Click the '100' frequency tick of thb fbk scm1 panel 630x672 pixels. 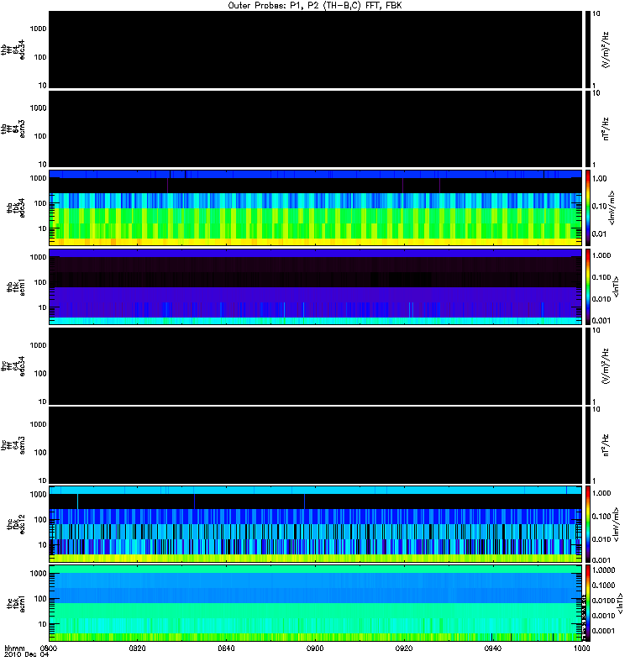pos(40,282)
